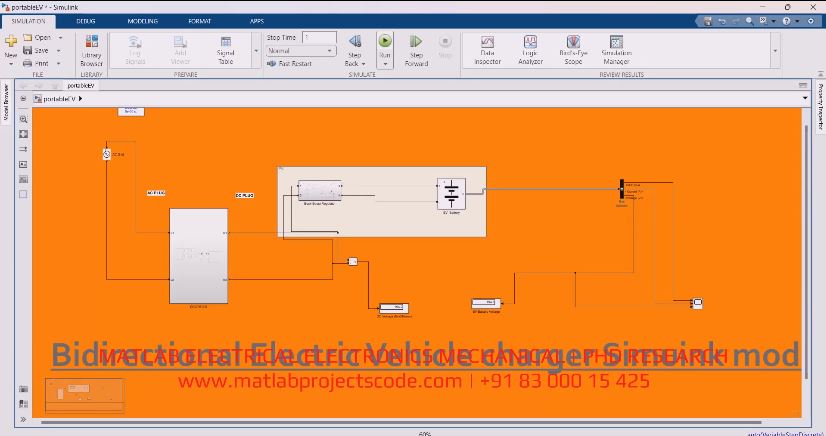The image size is (826, 436).
Task: Open the Property Inspector side panel
Action: click(x=820, y=106)
